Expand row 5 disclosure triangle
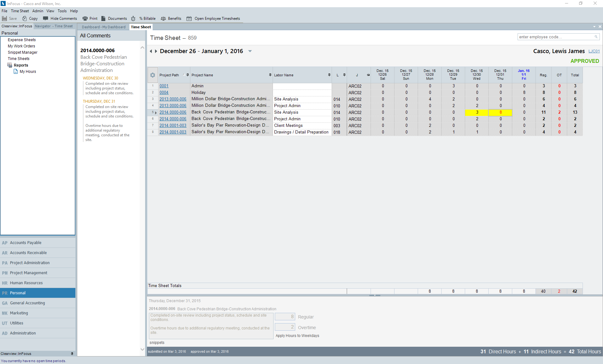 156,112
